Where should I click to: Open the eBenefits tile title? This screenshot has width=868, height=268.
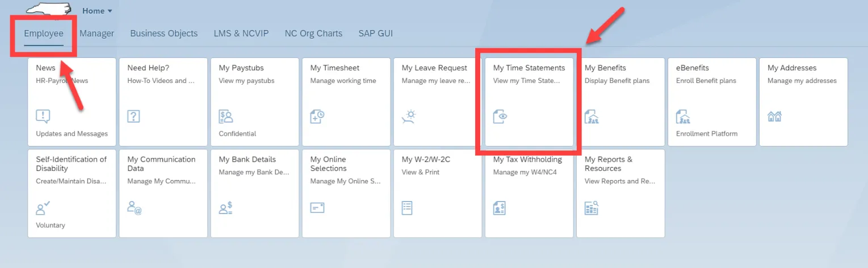pyautogui.click(x=693, y=68)
